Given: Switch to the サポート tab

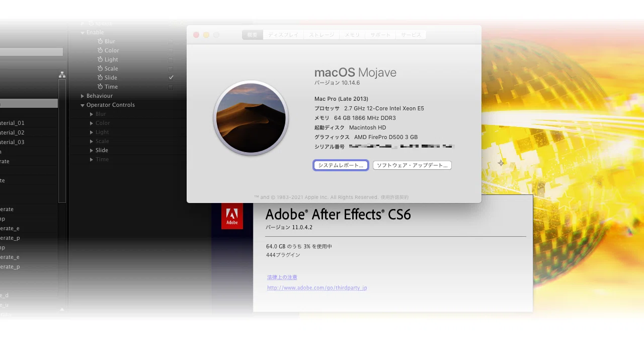Looking at the screenshot, I should click(x=380, y=35).
